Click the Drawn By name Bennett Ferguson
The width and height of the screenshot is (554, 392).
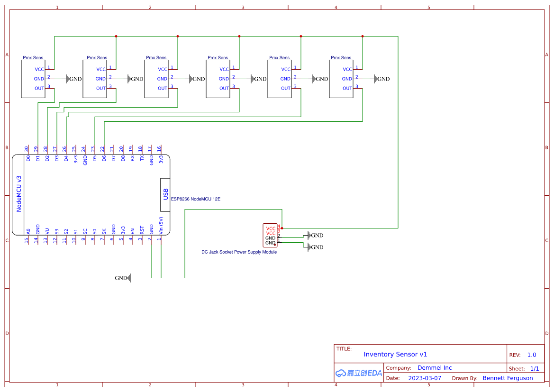click(508, 378)
